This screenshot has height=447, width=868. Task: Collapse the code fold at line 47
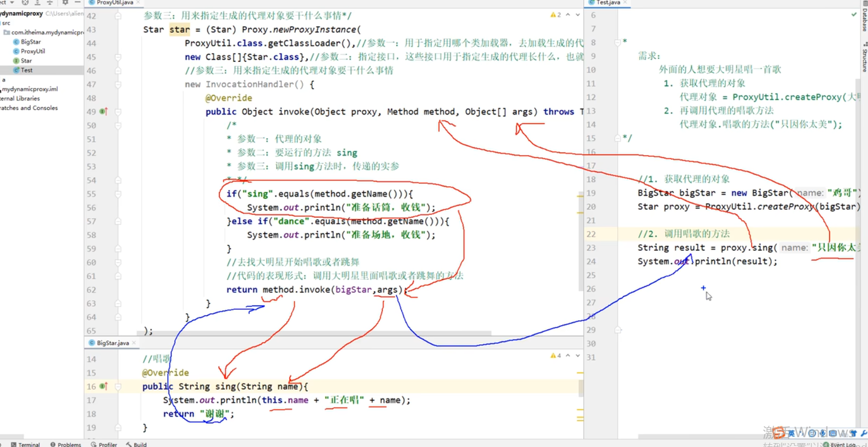pos(118,84)
